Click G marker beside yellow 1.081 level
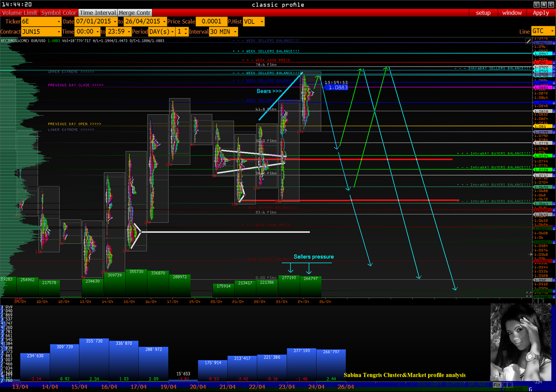 click(x=554, y=126)
